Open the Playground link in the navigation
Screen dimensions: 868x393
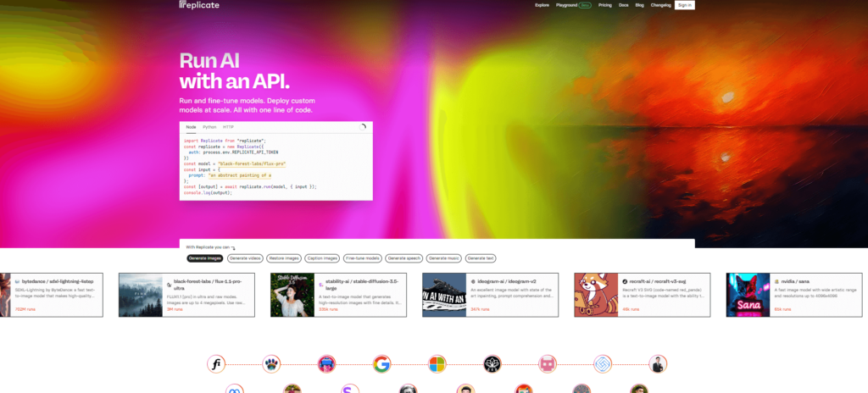[566, 5]
